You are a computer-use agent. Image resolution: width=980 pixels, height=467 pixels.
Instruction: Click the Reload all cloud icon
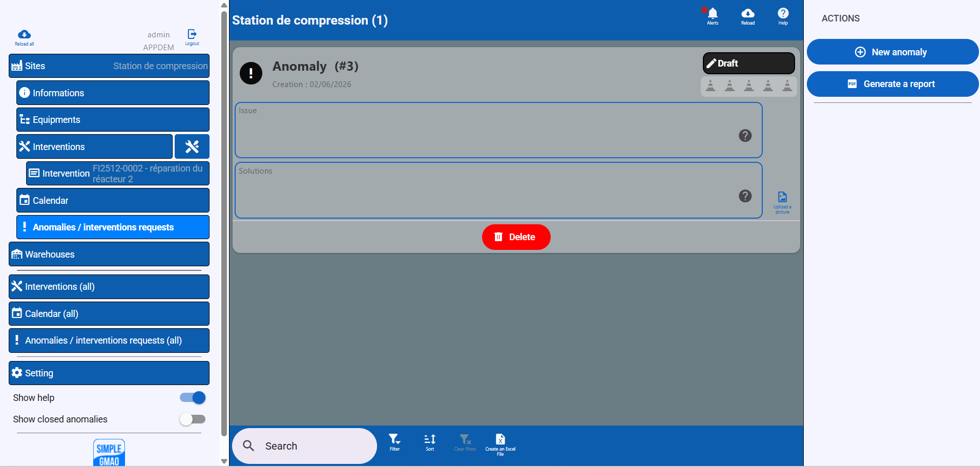[24, 35]
